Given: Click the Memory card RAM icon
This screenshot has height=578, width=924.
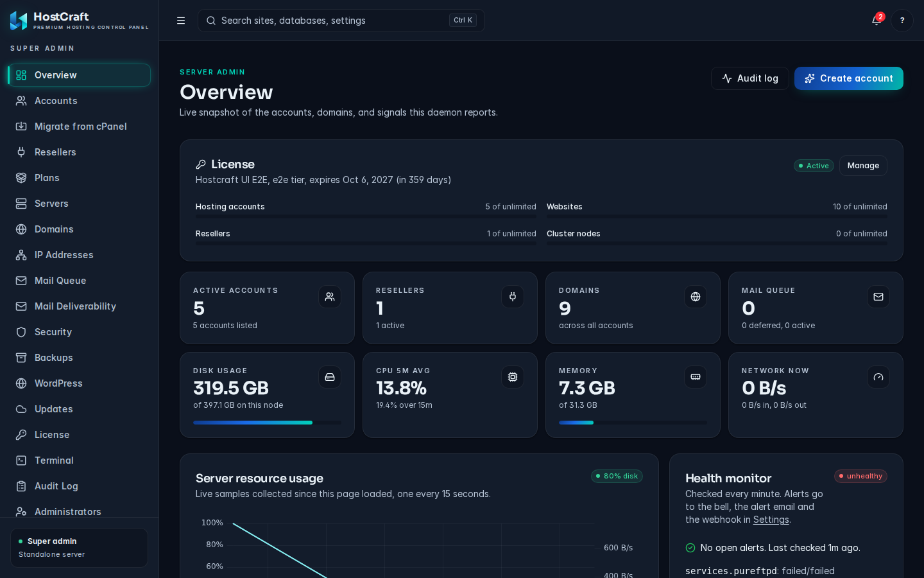Looking at the screenshot, I should [696, 377].
